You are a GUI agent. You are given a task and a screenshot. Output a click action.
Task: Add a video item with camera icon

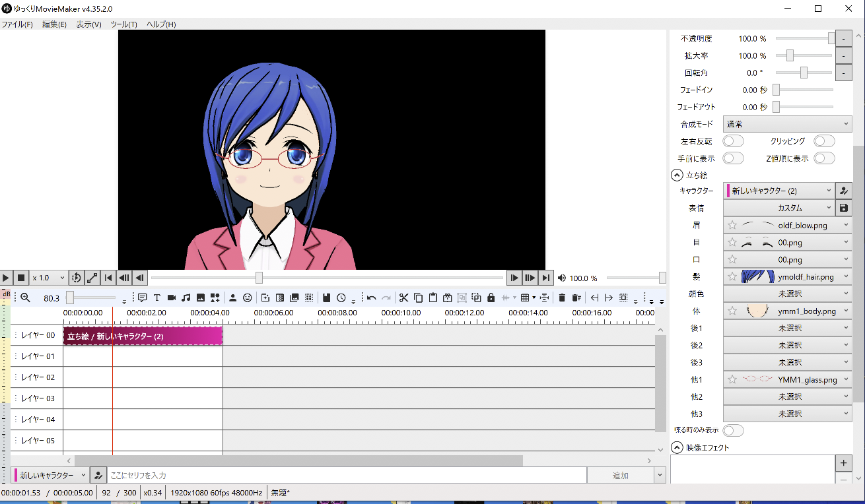click(x=172, y=298)
